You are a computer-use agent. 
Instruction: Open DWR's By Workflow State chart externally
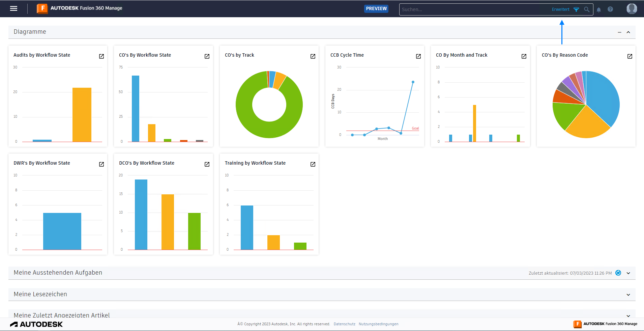[x=101, y=164]
